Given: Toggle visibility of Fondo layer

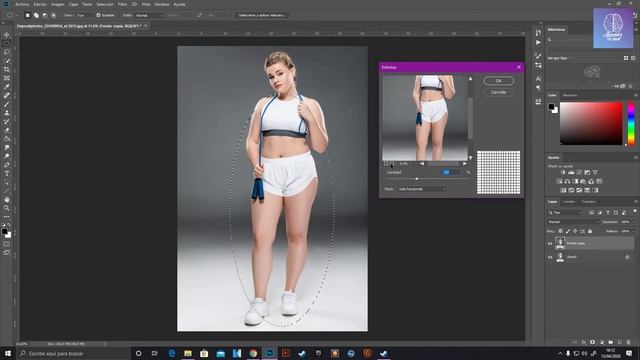Looking at the screenshot, I should click(x=550, y=257).
